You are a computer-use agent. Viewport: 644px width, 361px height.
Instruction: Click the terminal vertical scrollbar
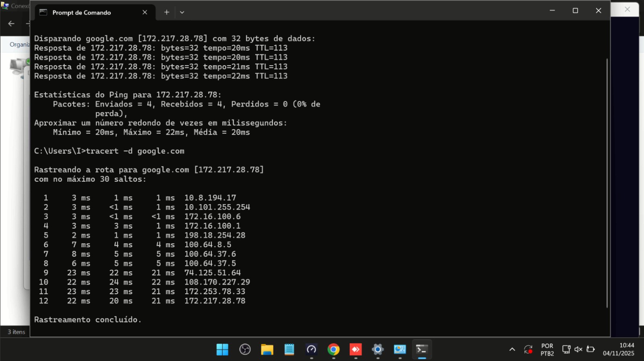point(607,183)
